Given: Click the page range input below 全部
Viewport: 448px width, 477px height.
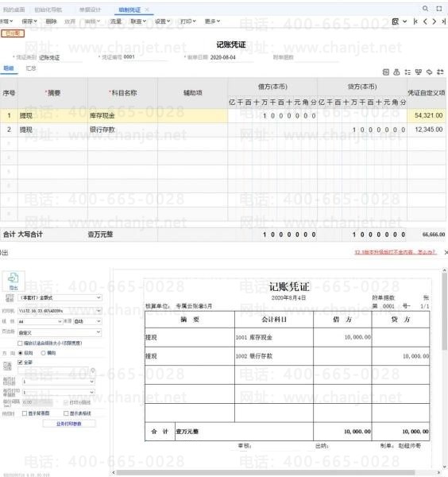Looking at the screenshot, I should (53, 370).
